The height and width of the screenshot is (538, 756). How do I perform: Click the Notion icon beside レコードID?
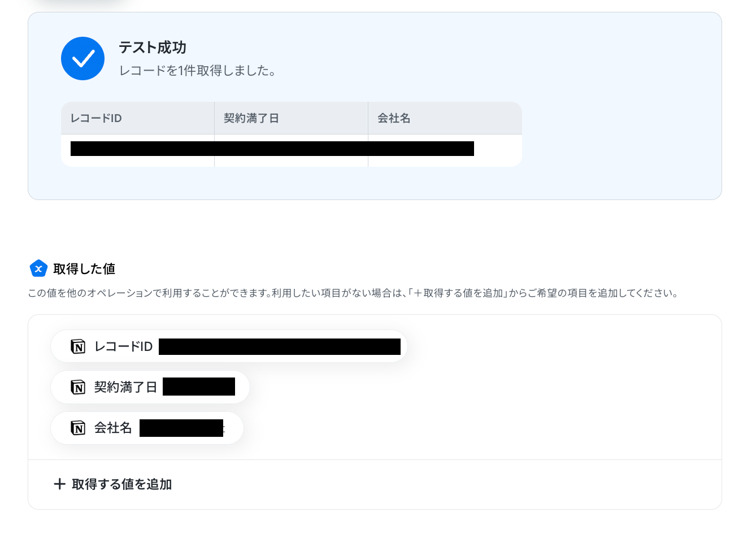pyautogui.click(x=78, y=346)
